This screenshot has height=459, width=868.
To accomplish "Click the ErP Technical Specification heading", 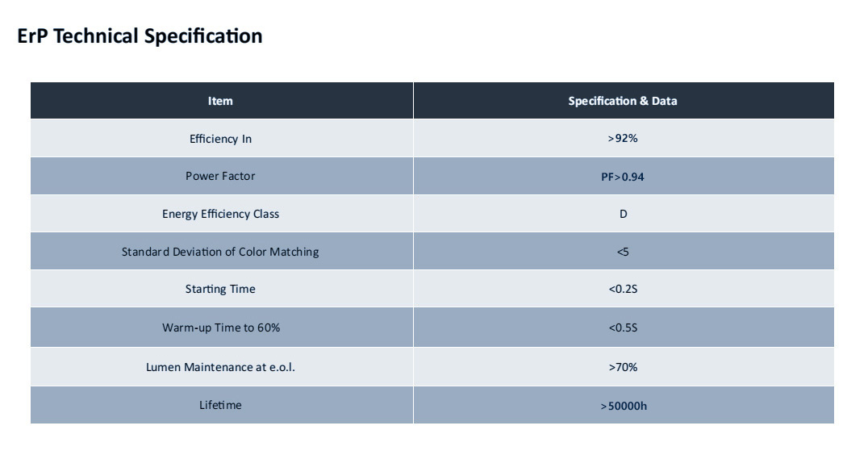I will 140,36.
